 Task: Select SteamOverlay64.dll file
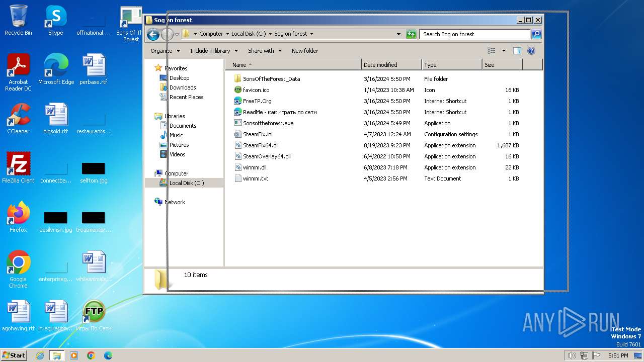(262, 156)
